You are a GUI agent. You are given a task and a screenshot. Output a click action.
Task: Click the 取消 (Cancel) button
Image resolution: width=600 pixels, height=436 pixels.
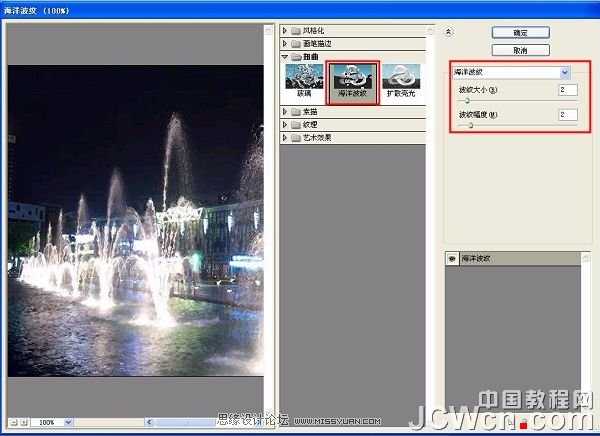[x=520, y=50]
